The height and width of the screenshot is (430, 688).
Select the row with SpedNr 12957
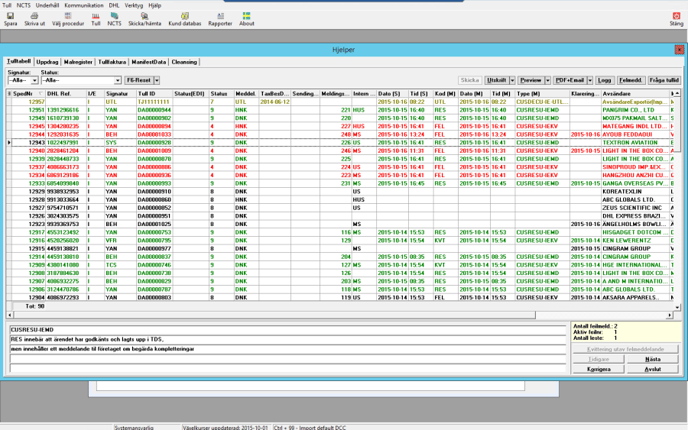pyautogui.click(x=339, y=102)
